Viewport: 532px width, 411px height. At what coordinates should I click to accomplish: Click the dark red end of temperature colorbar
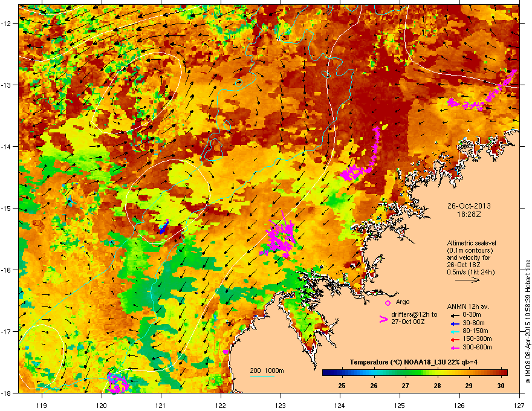tap(504, 373)
